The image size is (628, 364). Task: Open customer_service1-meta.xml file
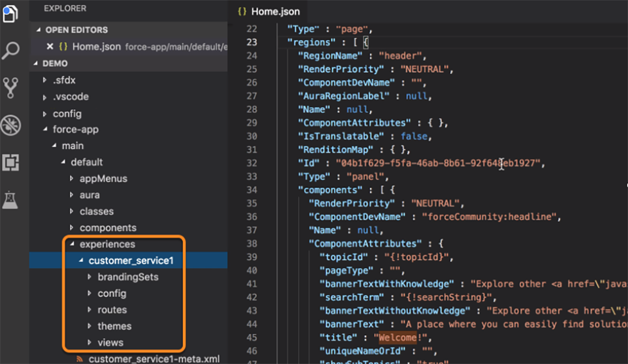point(154,359)
